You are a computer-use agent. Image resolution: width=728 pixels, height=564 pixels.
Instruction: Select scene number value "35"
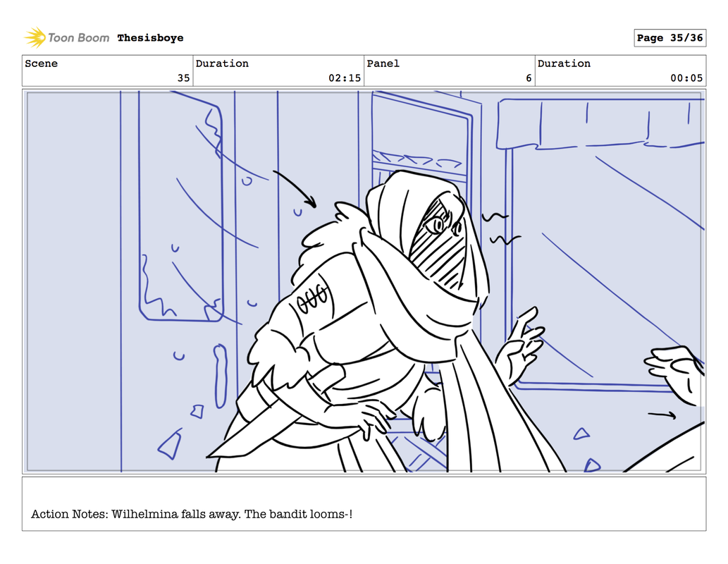click(x=183, y=78)
